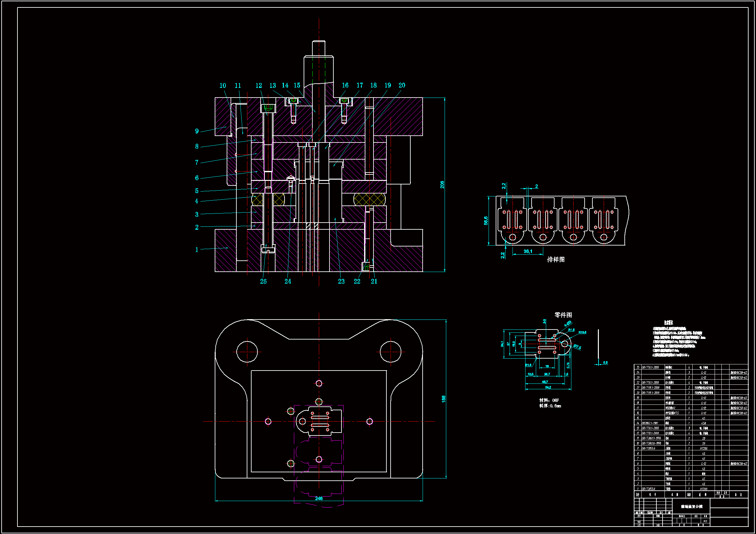Select the 0,5 thickness dimension text
Screen dimensions: 756x534
point(605,362)
